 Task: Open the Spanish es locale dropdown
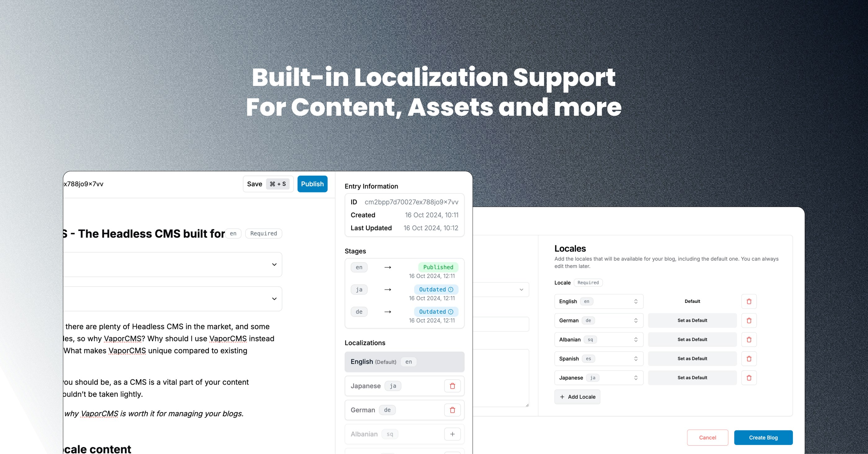click(599, 358)
